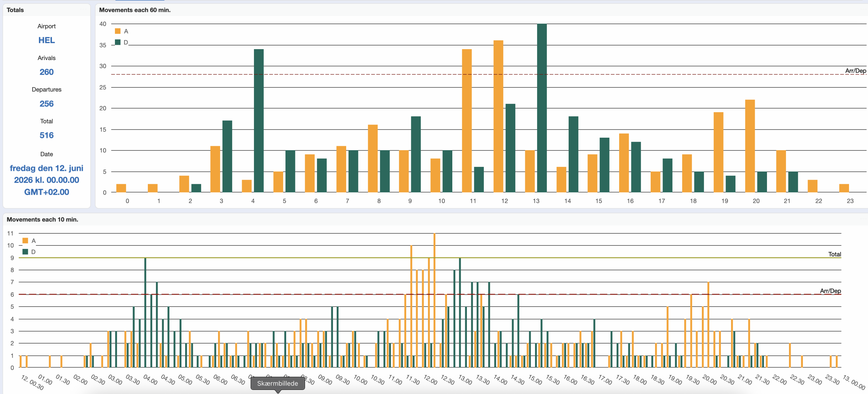Toggle orange A legend in 10 min chart
Viewport: 868px width, 394px height.
(x=25, y=241)
